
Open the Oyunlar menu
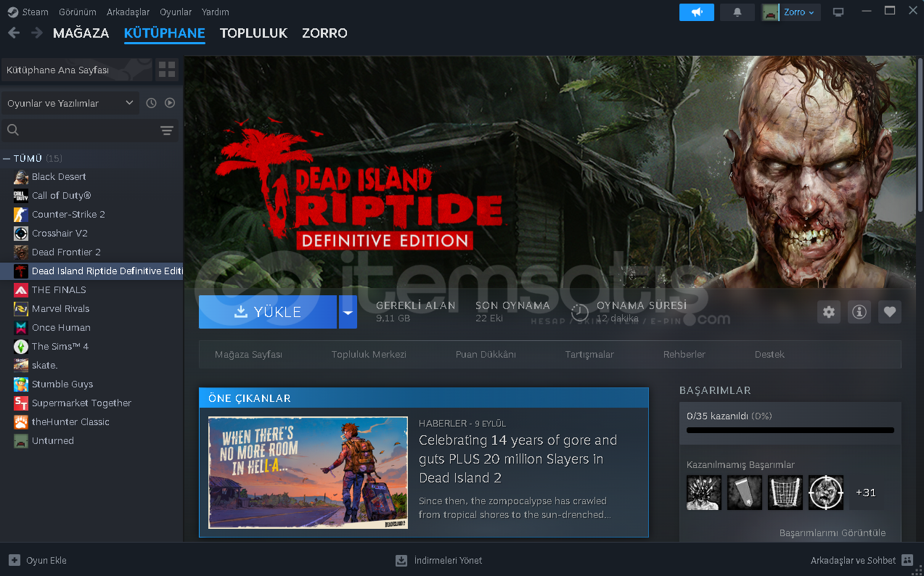click(176, 12)
